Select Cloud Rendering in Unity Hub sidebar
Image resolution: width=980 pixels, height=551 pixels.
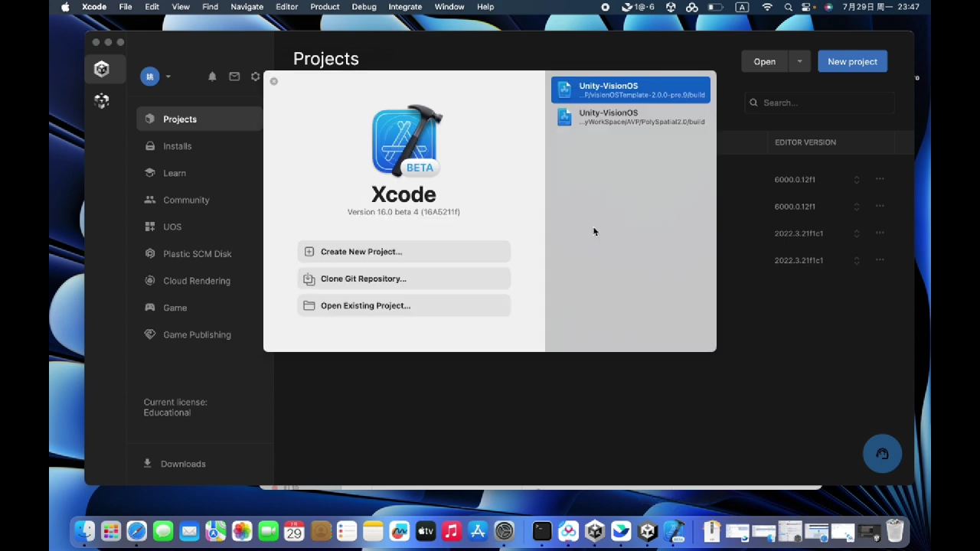point(199,281)
